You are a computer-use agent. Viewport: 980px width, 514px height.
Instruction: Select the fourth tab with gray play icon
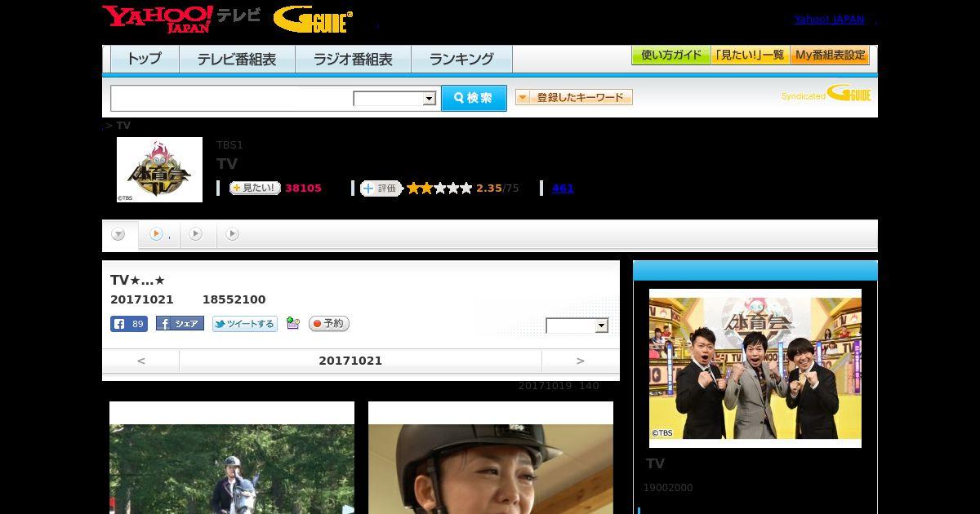pos(233,235)
